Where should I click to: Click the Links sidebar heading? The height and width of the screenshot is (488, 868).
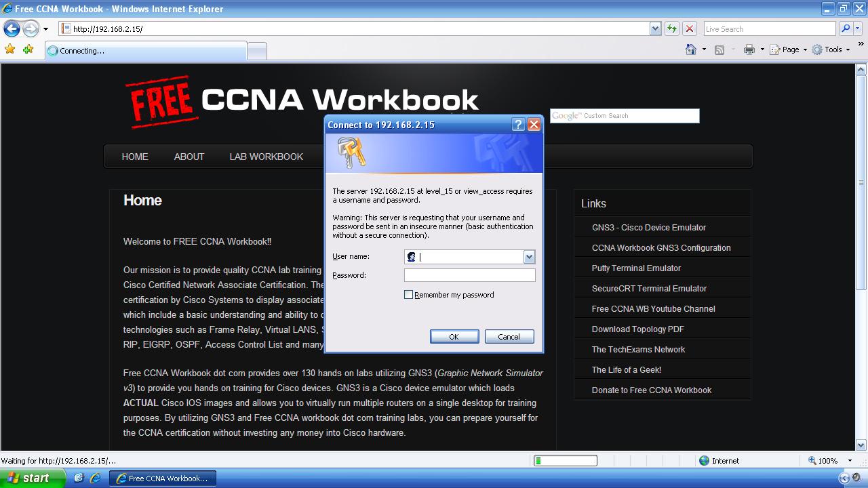(x=593, y=203)
